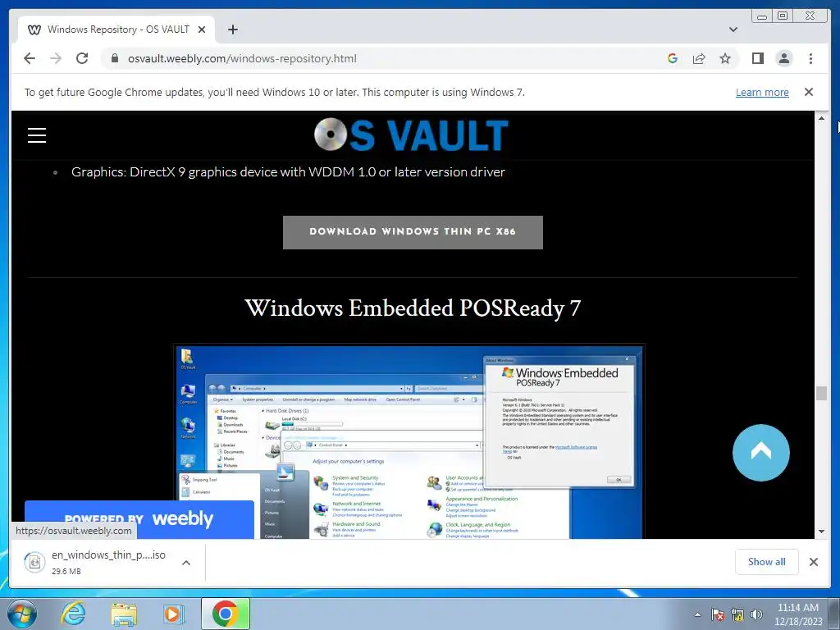Click the Google icon in address bar
840x630 pixels.
[673, 58]
